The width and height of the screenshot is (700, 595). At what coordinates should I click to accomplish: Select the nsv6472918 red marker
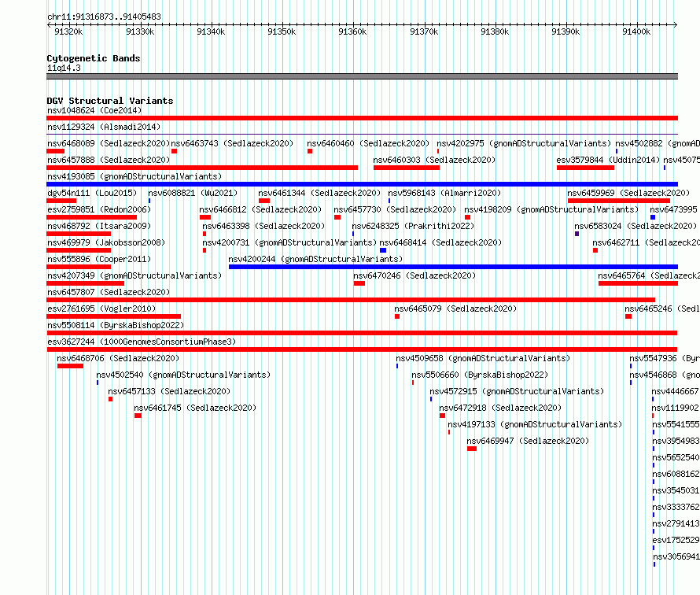pyautogui.click(x=442, y=416)
